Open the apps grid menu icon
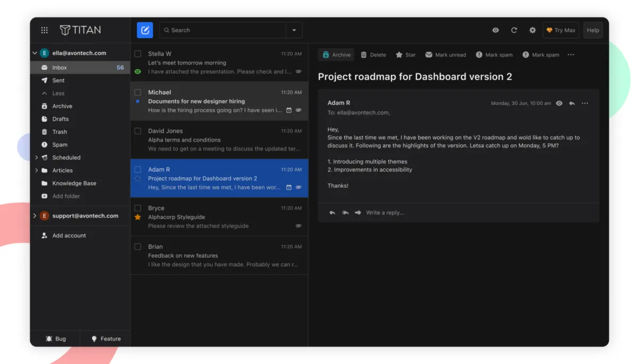The height and width of the screenshot is (364, 639). [45, 30]
